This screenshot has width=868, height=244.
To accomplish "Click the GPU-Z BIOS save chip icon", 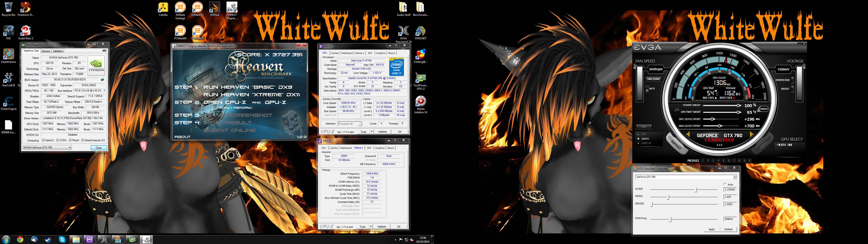I will [102, 80].
